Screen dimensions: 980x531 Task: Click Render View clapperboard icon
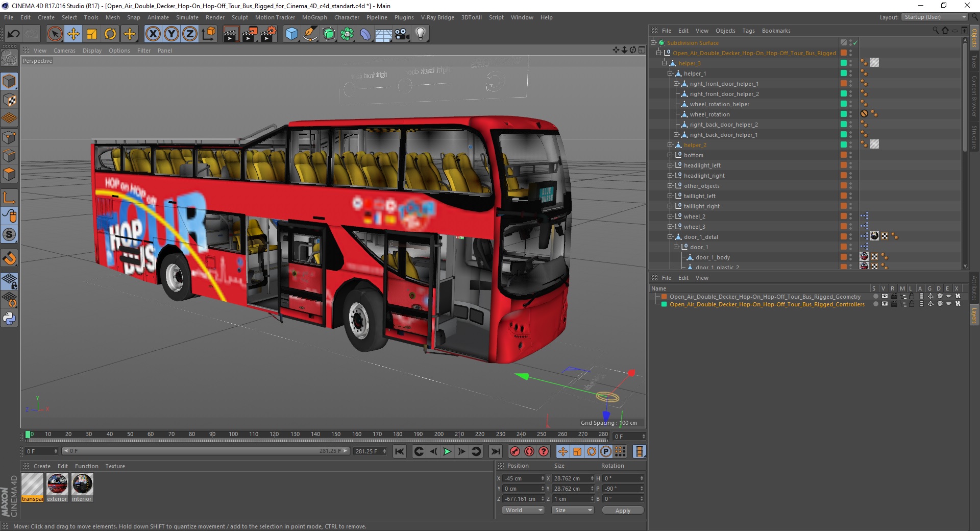[231, 34]
